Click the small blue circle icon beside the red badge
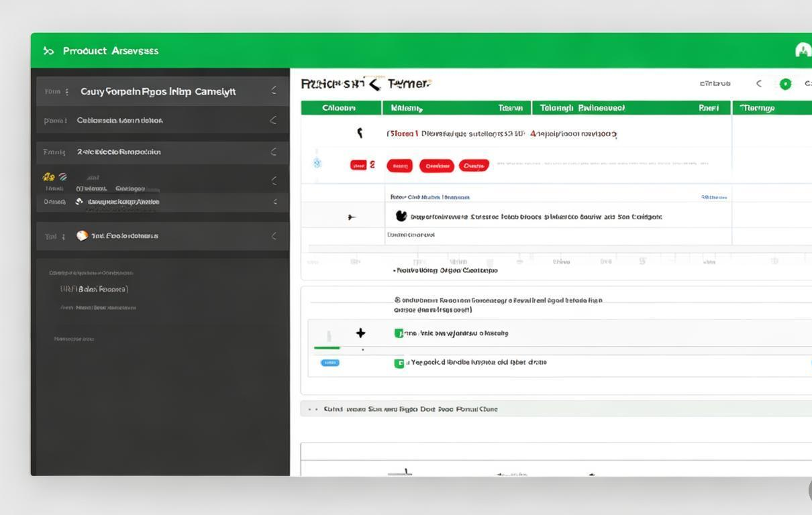 pyautogui.click(x=318, y=163)
